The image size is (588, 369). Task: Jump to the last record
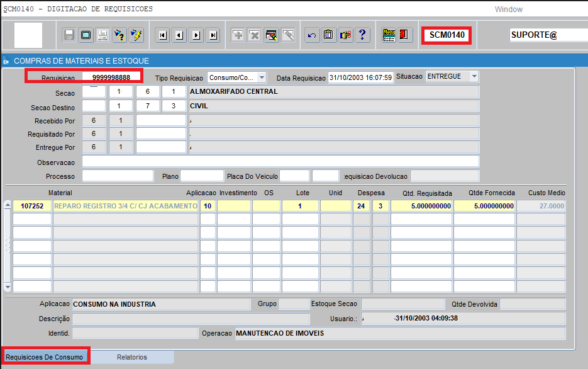point(213,35)
